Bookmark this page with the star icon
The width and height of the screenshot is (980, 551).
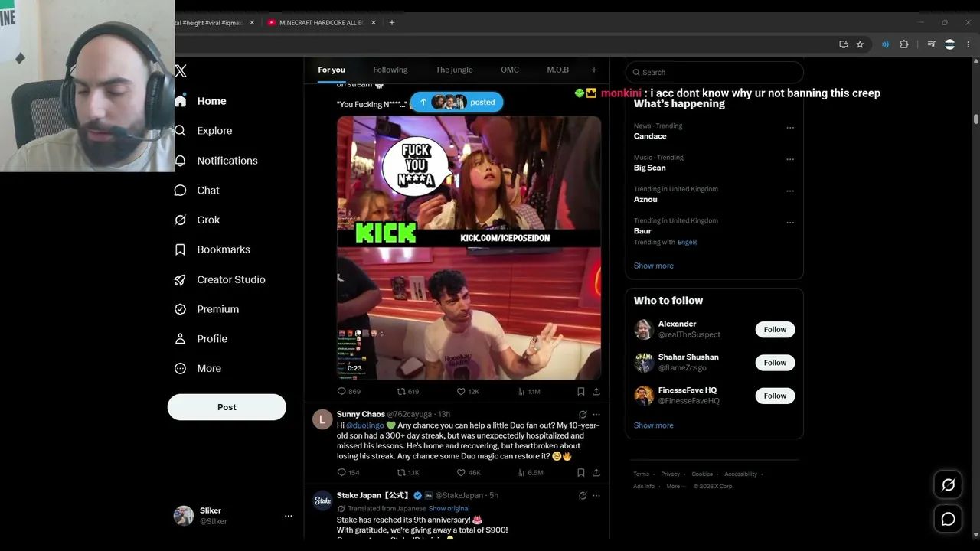tap(860, 44)
